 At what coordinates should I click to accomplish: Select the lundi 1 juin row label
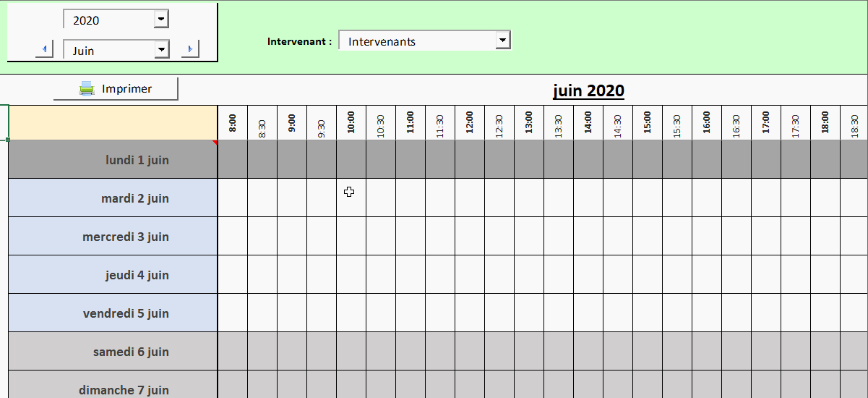(x=113, y=160)
